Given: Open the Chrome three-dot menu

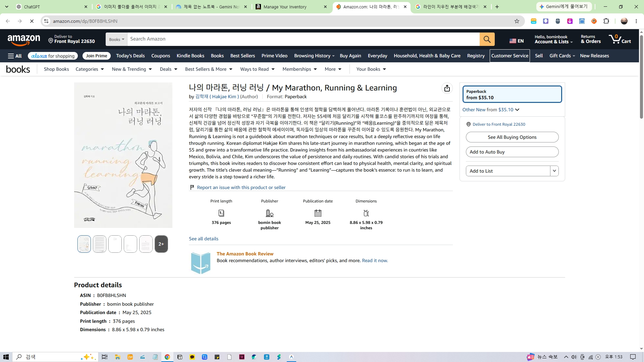Looking at the screenshot, I should [x=636, y=21].
